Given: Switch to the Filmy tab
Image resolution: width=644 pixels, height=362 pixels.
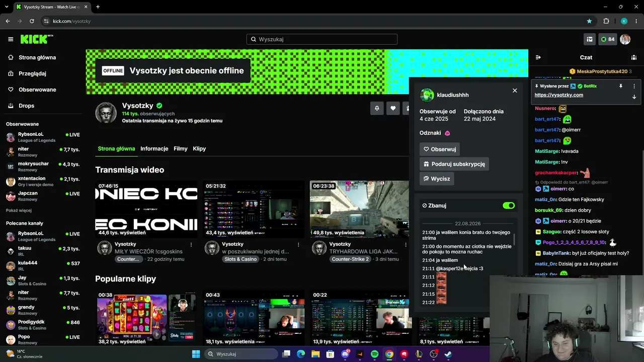Looking at the screenshot, I should coord(181,149).
